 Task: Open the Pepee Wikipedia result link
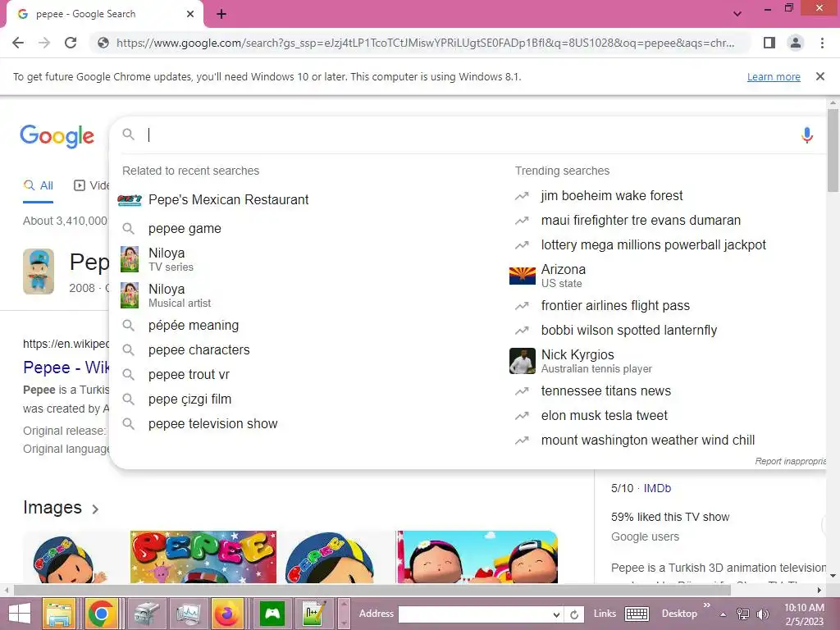pos(66,367)
